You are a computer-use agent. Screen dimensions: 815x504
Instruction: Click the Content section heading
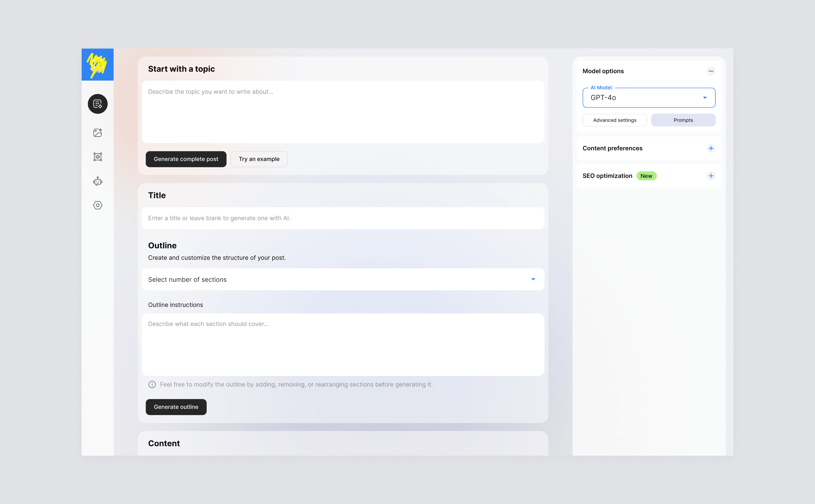coord(164,443)
